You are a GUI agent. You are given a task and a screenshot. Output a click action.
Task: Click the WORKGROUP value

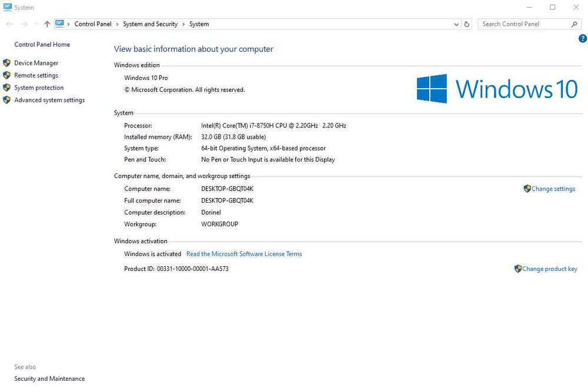219,224
